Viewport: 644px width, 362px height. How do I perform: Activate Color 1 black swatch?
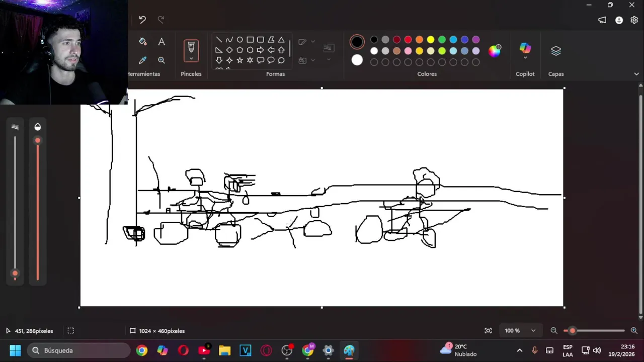pyautogui.click(x=357, y=42)
